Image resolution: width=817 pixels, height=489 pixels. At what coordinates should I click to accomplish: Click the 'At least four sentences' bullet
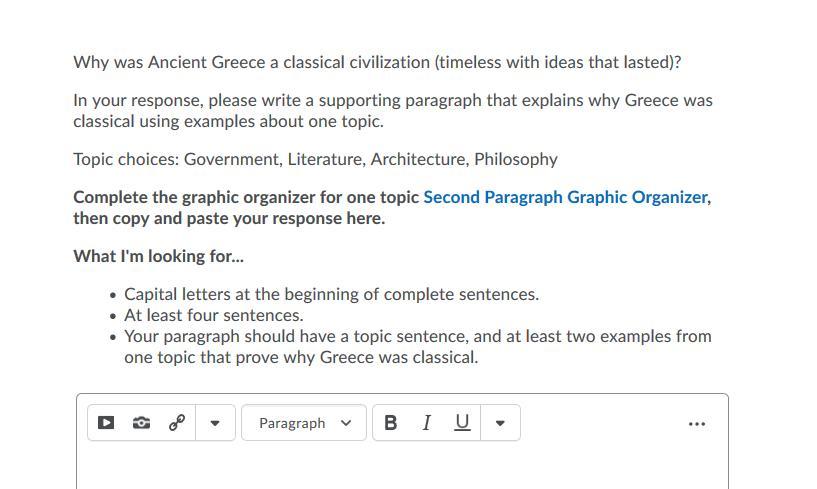tap(213, 315)
